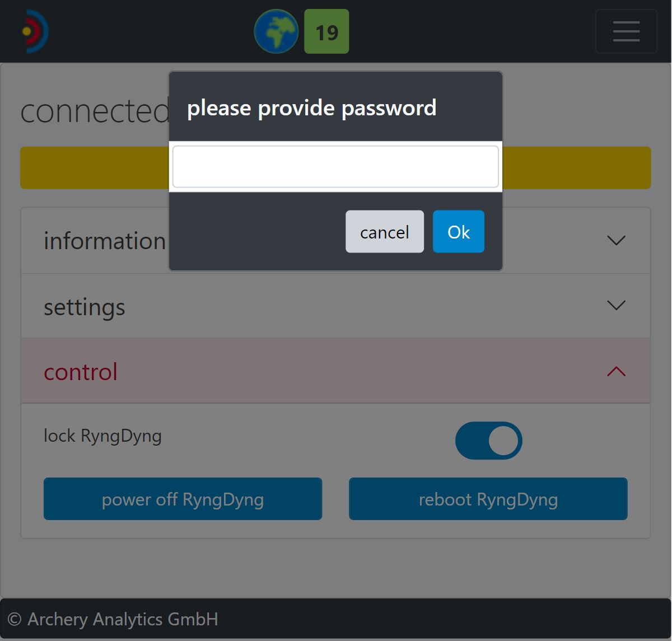The height and width of the screenshot is (641, 672).
Task: Click the control accordion header
Action: click(x=81, y=372)
